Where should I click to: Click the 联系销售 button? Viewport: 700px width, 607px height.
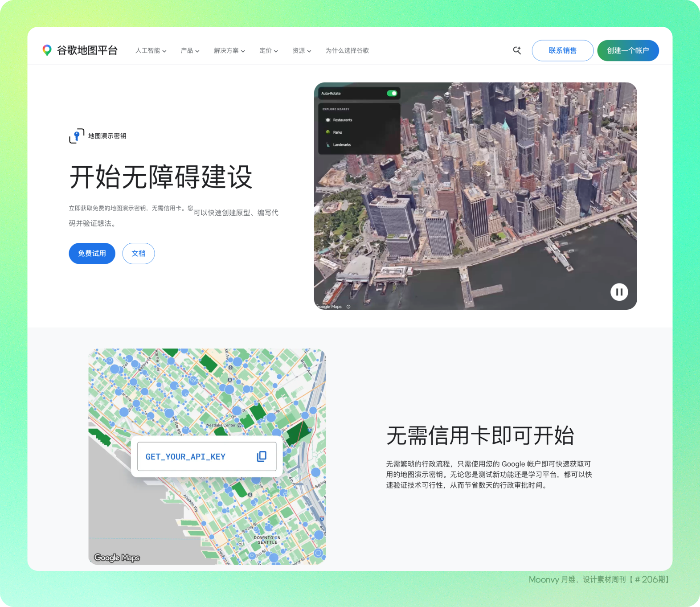562,50
